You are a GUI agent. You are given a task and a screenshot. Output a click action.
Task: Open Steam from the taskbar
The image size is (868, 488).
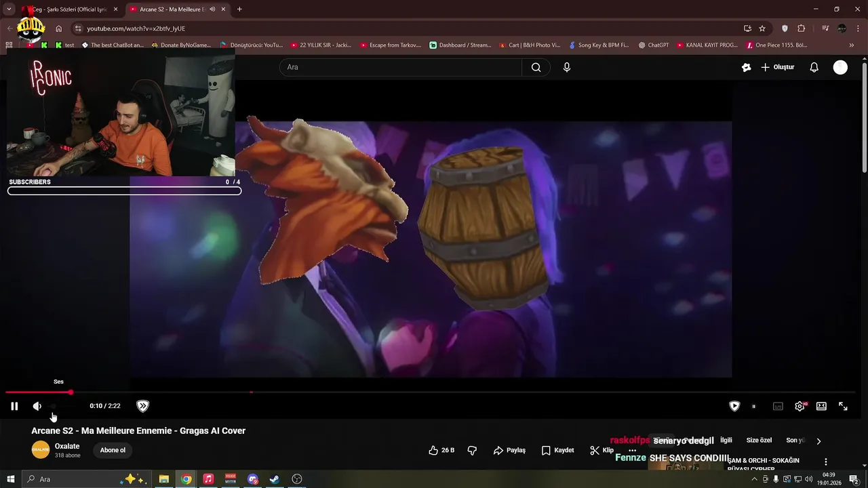(275, 479)
